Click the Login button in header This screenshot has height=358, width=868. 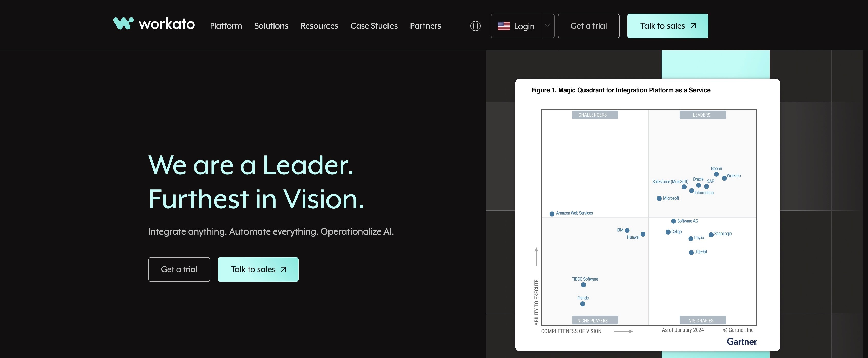524,26
